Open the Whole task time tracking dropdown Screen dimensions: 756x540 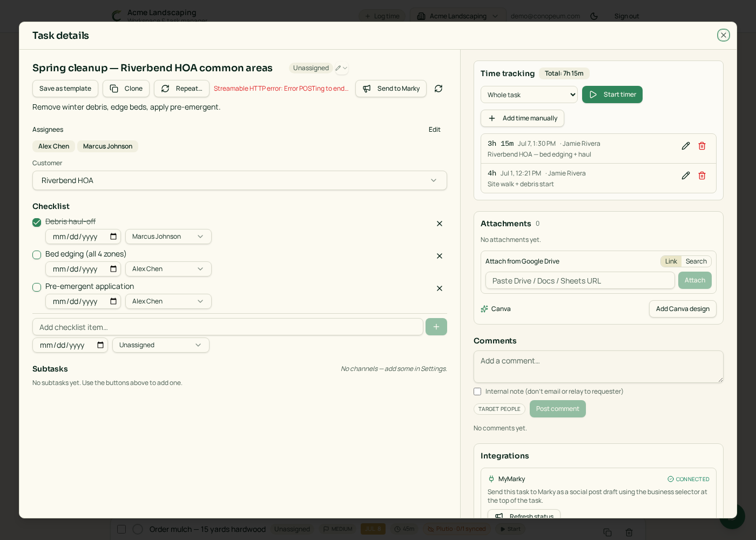pyautogui.click(x=529, y=94)
